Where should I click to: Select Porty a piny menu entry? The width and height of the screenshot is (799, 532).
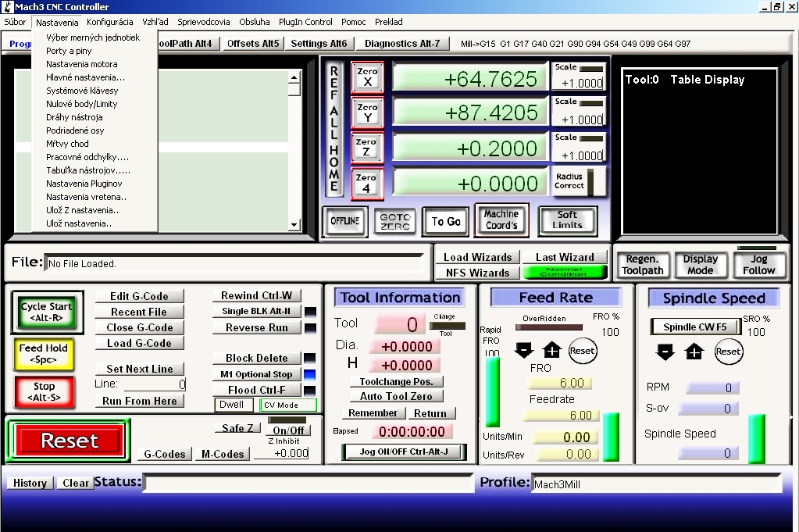pyautogui.click(x=69, y=51)
